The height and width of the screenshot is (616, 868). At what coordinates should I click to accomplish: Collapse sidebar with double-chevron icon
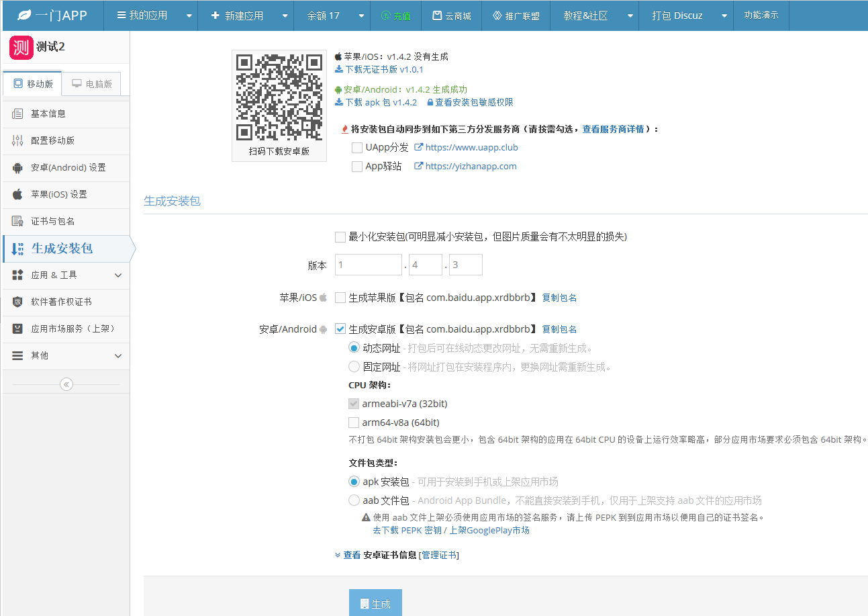66,384
